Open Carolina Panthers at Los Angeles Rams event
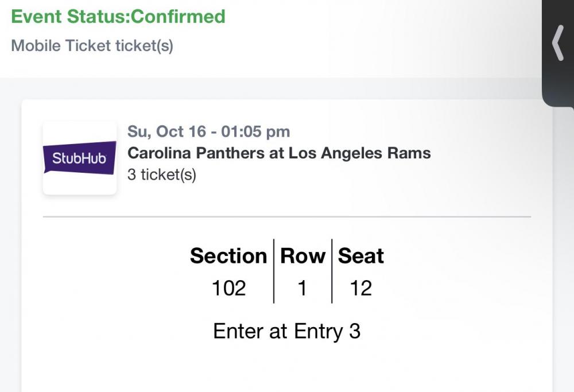 (279, 153)
